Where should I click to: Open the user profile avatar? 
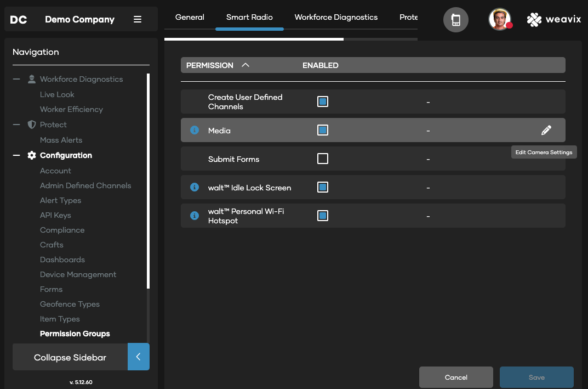click(500, 20)
